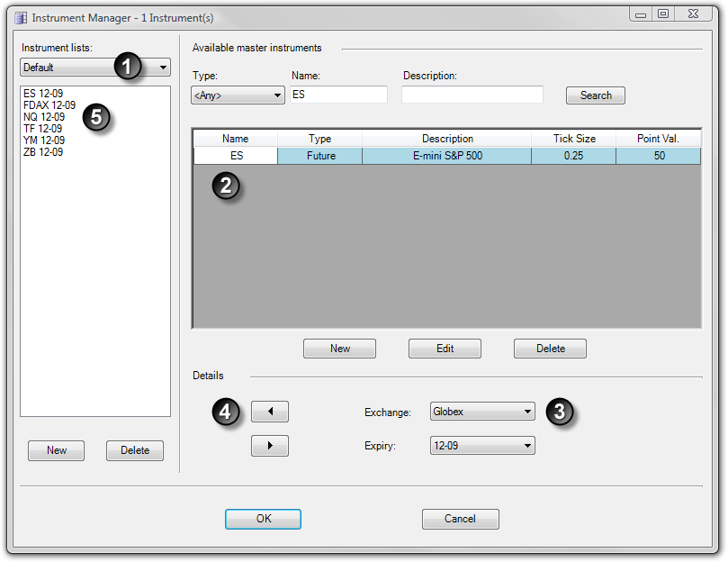Click the Description search input field

coord(472,95)
